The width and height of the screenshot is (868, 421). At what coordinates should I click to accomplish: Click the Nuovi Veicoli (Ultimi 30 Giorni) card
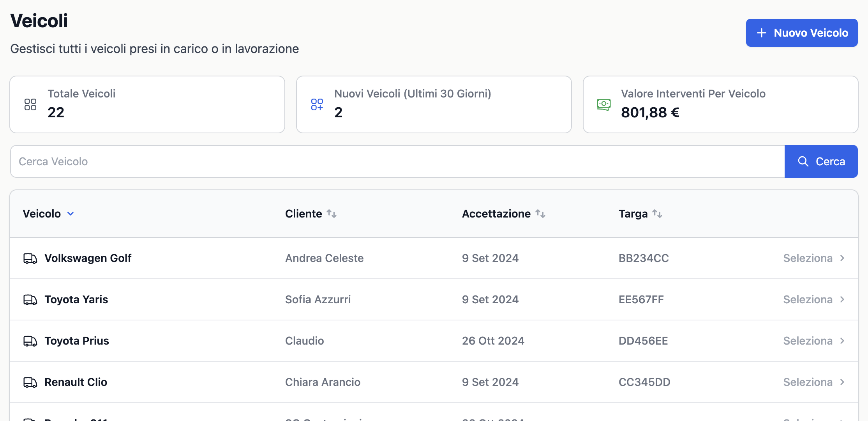click(x=434, y=104)
